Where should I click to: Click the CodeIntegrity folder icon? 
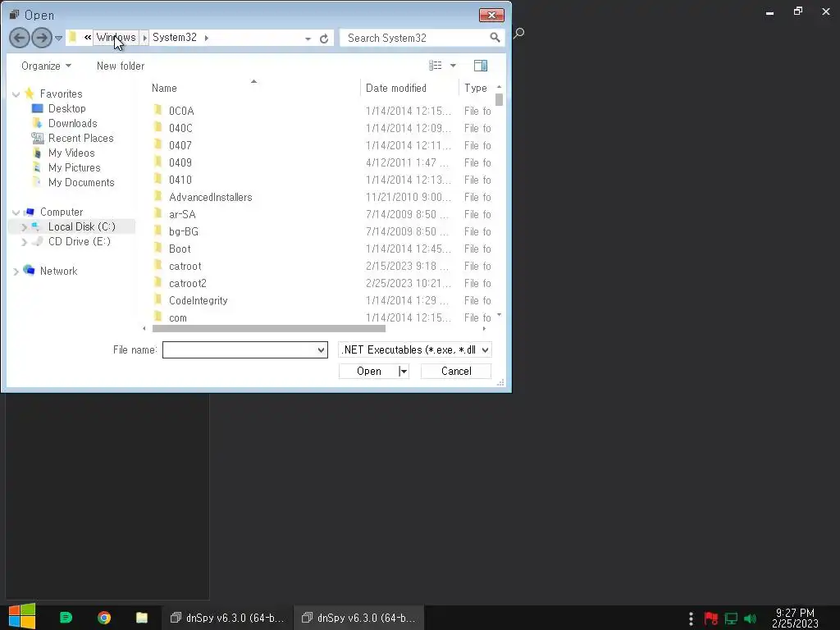click(x=158, y=299)
